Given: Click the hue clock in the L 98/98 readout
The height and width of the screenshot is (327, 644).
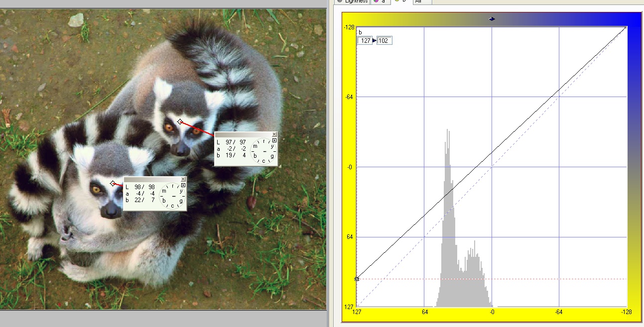Looking at the screenshot, I should pyautogui.click(x=172, y=196).
